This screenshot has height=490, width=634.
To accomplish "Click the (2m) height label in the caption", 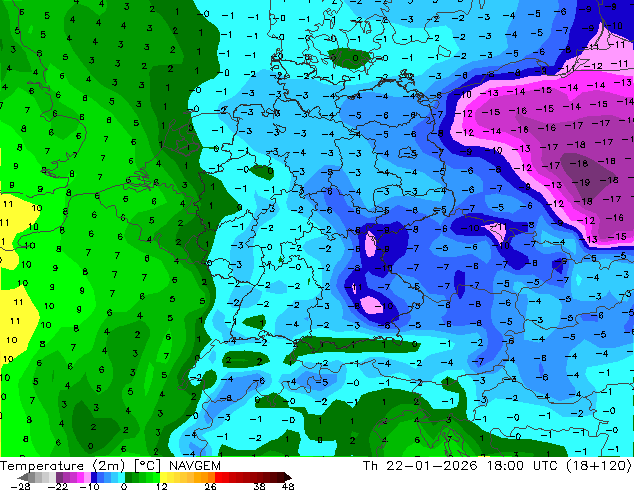I will (x=108, y=466).
